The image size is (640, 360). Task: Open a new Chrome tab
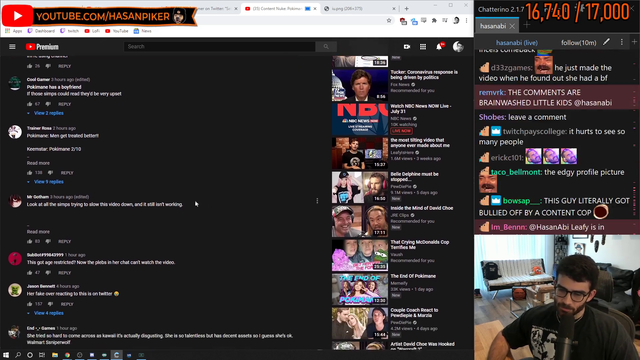coord(407,9)
